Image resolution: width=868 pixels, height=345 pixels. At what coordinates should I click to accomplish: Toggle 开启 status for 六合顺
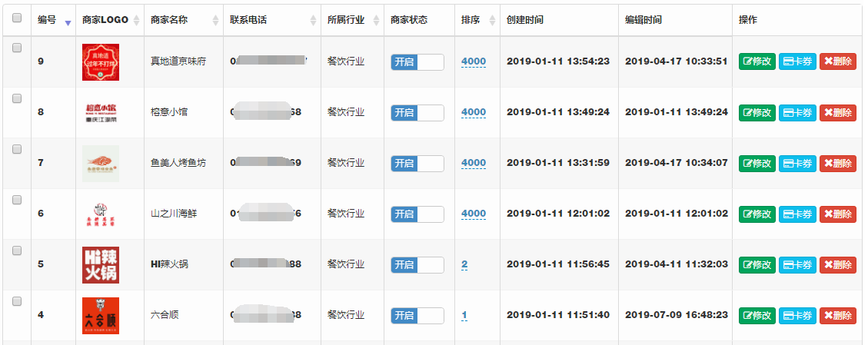417,316
